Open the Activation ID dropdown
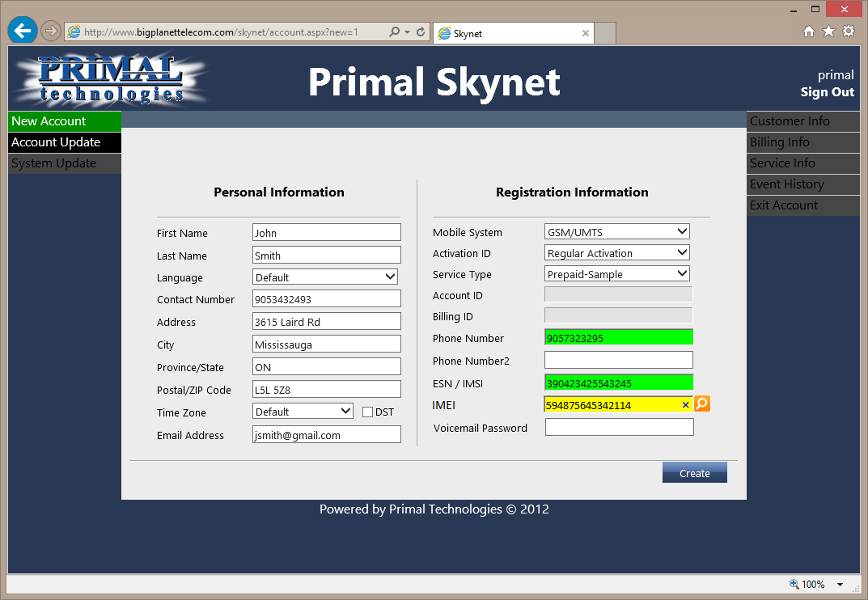 pyautogui.click(x=616, y=252)
